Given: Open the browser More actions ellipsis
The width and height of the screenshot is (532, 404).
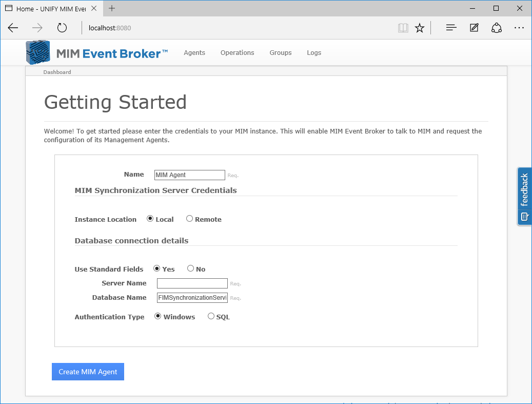Looking at the screenshot, I should 519,28.
